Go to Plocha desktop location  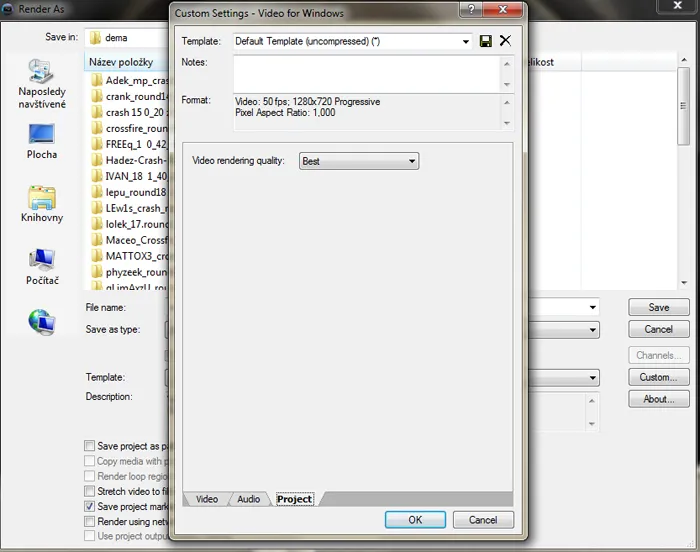pos(42,140)
